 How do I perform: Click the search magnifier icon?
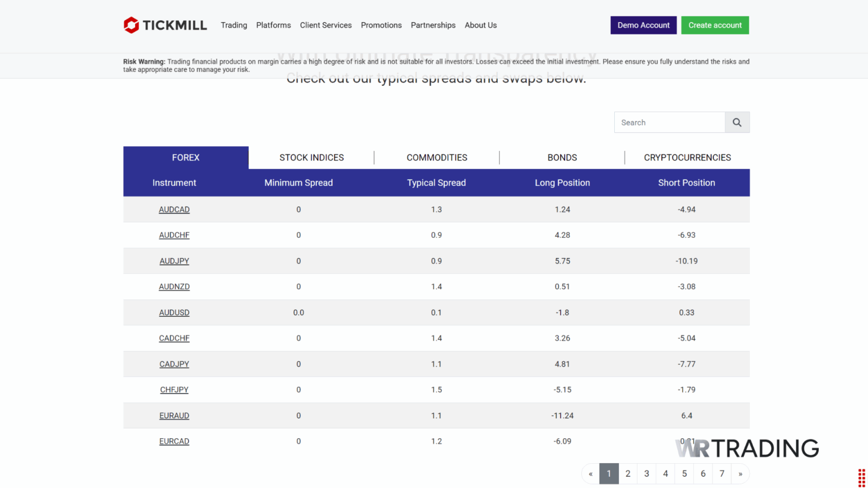click(x=737, y=122)
